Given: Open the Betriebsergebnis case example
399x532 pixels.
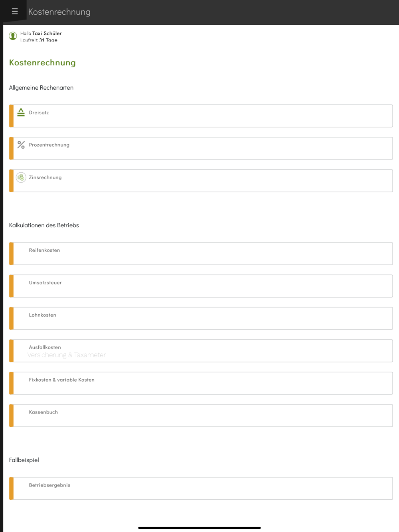Looking at the screenshot, I should click(x=201, y=489).
